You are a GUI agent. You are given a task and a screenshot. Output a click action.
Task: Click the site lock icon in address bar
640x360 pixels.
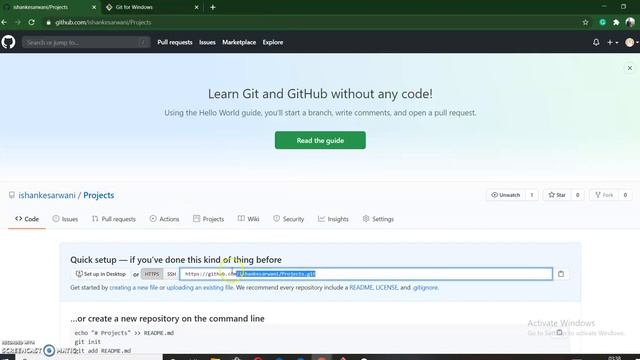point(49,22)
